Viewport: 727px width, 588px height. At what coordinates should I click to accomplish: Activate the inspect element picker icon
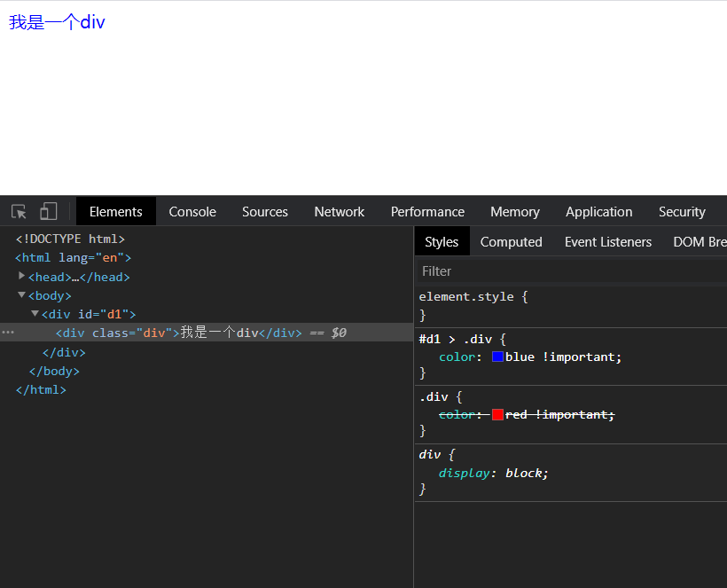point(19,212)
